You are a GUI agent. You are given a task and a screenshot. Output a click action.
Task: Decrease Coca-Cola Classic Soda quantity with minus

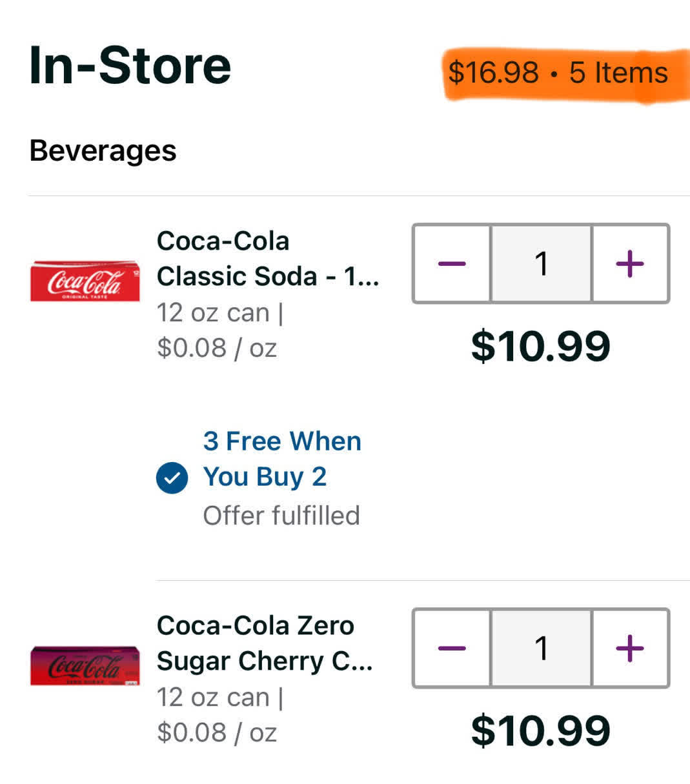point(452,263)
